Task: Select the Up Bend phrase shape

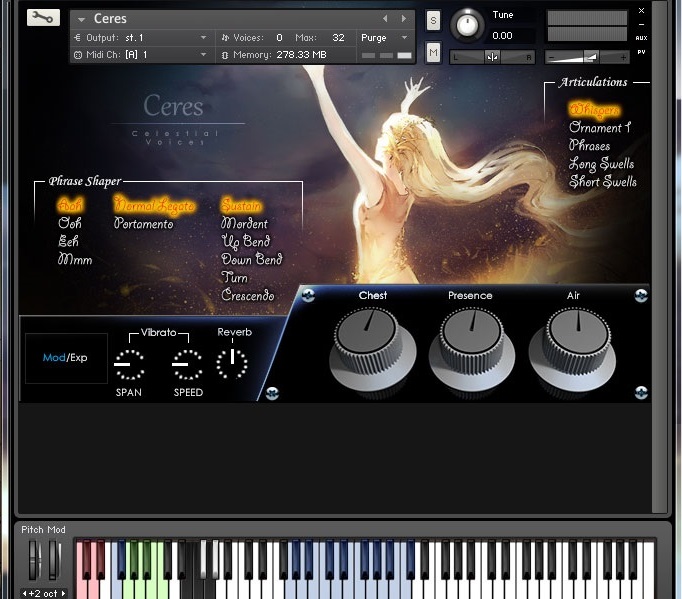Action: coord(246,242)
